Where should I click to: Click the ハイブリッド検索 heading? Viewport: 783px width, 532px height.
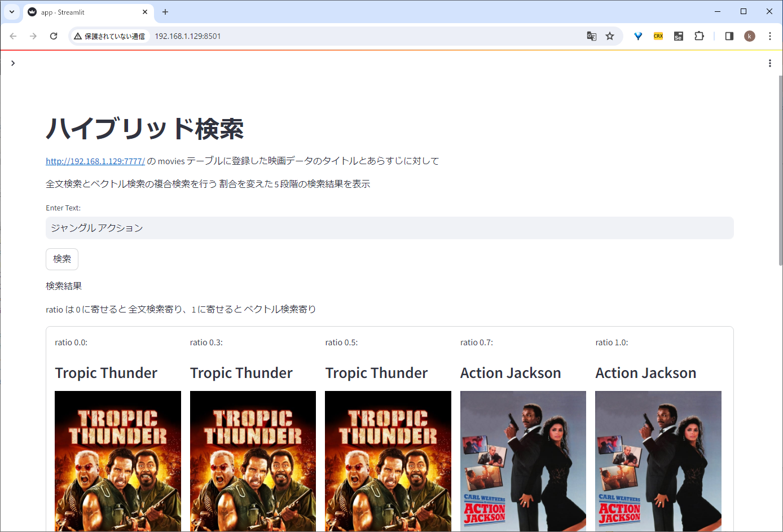point(145,129)
